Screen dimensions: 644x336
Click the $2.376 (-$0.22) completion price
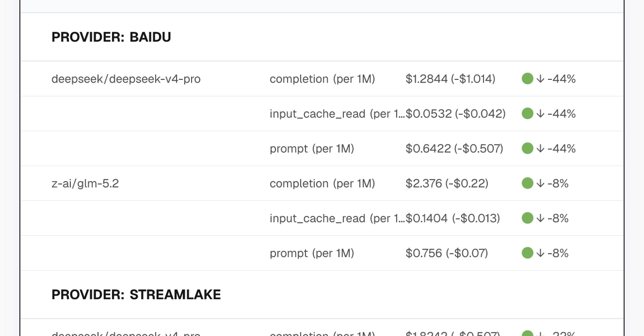tap(447, 183)
